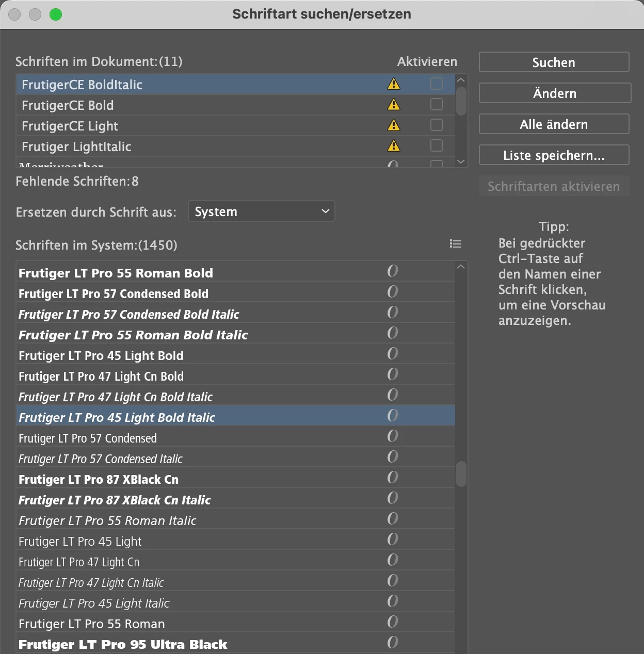Select Frutiger LT Pro 47 Light Cn Bold Italic
The image size is (644, 654).
235,396
